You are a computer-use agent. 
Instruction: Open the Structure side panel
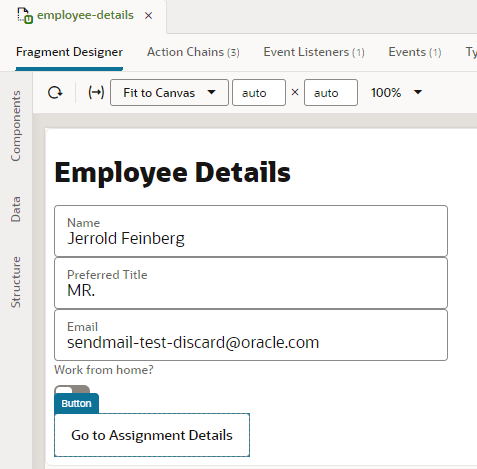[16, 282]
